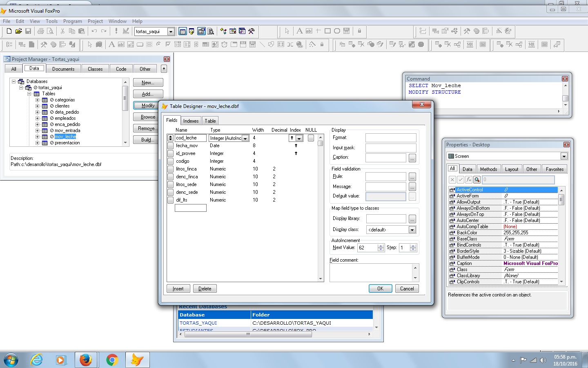Click the New file toolbar icon
Viewport: 588px width, 368px height.
[9, 31]
